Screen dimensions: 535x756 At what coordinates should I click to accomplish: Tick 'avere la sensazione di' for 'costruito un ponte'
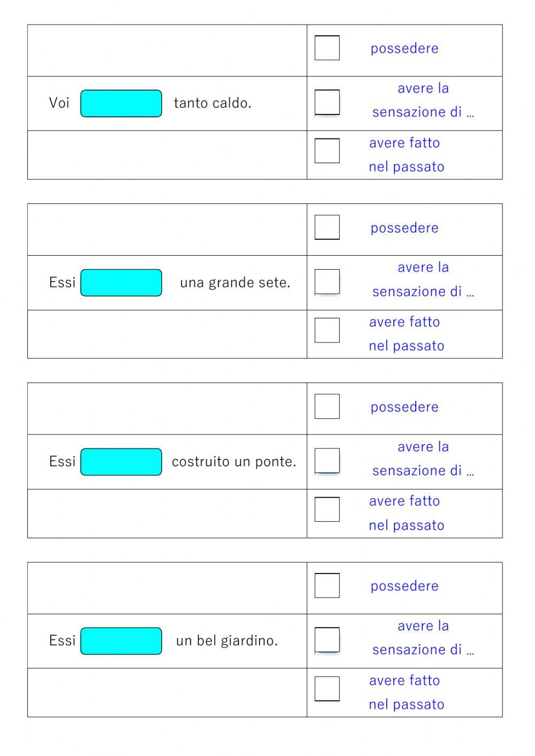pos(327,461)
